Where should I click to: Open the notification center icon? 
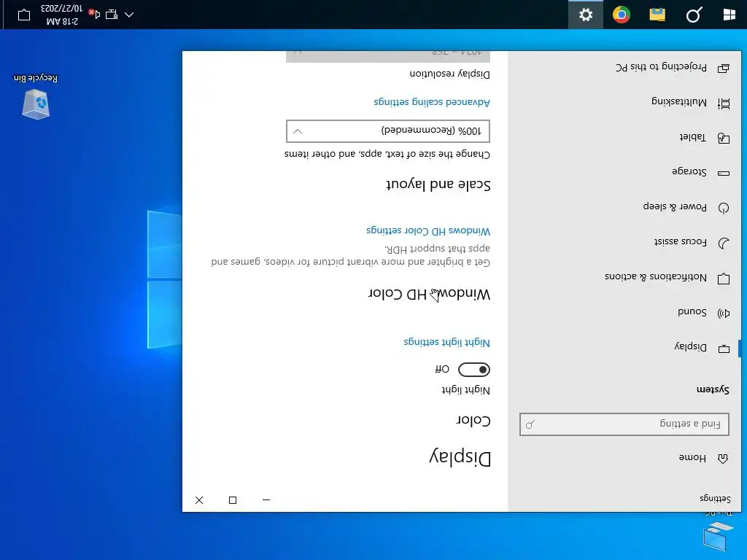point(24,15)
